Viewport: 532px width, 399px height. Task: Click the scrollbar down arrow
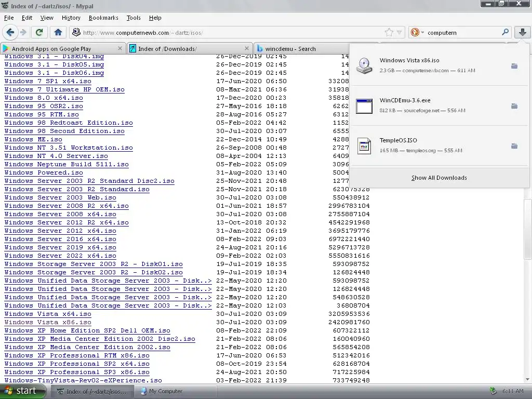(527, 380)
